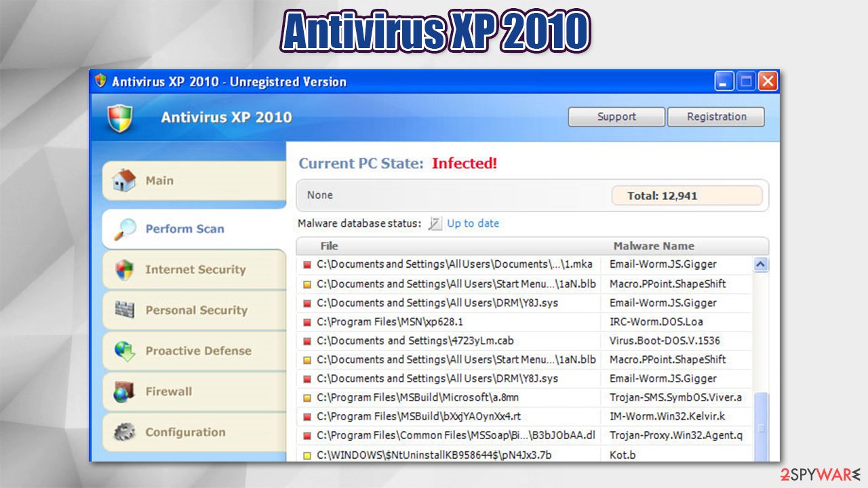Go to the Proactive Defense tab
Screen dimensions: 868x488
coord(194,351)
